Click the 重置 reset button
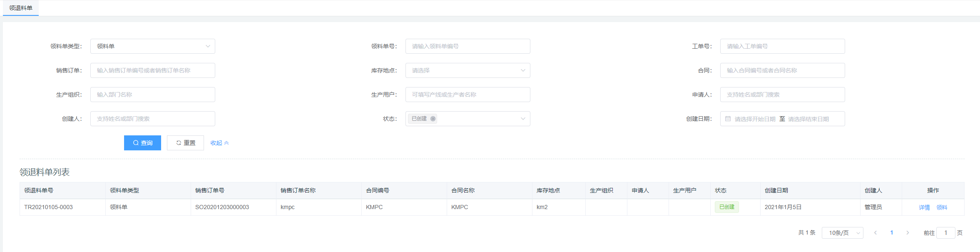Image resolution: width=980 pixels, height=252 pixels. 185,143
